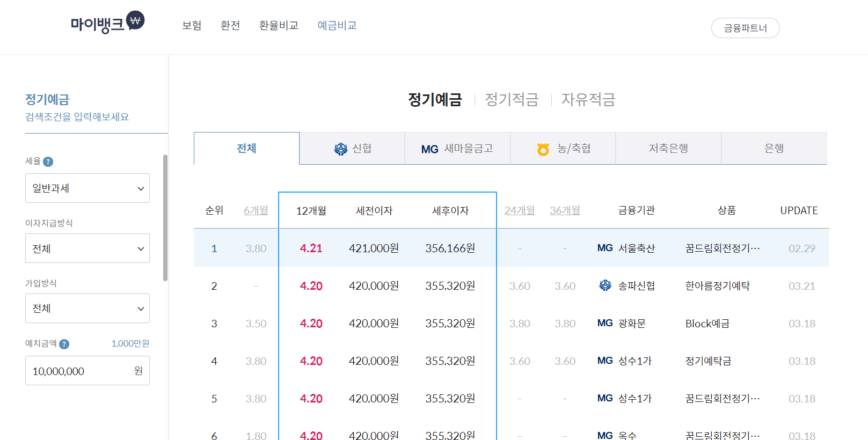The image size is (868, 440).
Task: Sort by the 6개월 column
Action: (x=256, y=210)
